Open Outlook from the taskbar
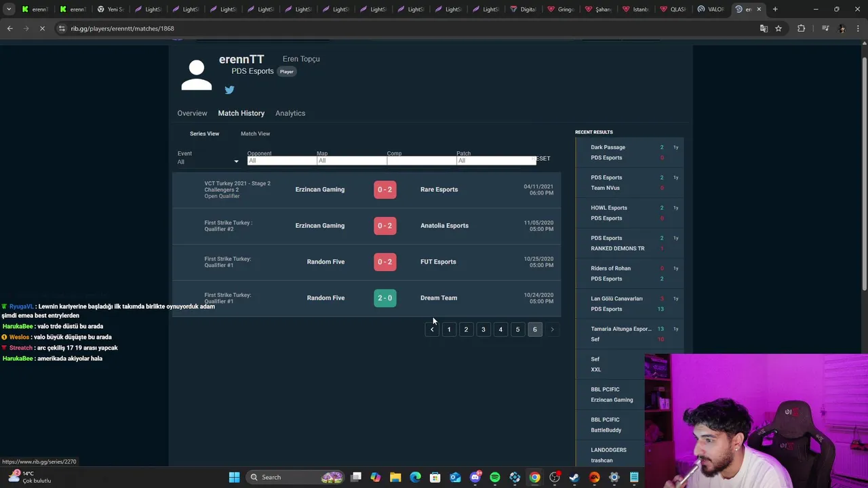The height and width of the screenshot is (488, 868). click(455, 477)
